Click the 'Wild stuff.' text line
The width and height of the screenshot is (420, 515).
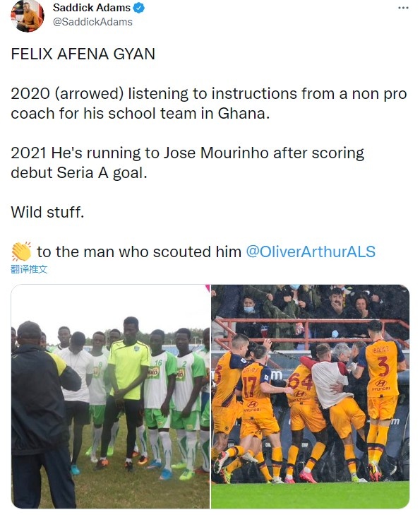47,212
